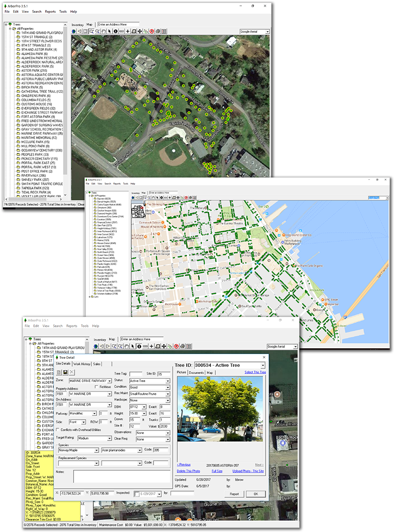Open the Tools menu in the top window
Screen dimensions: 394x532
point(63,11)
